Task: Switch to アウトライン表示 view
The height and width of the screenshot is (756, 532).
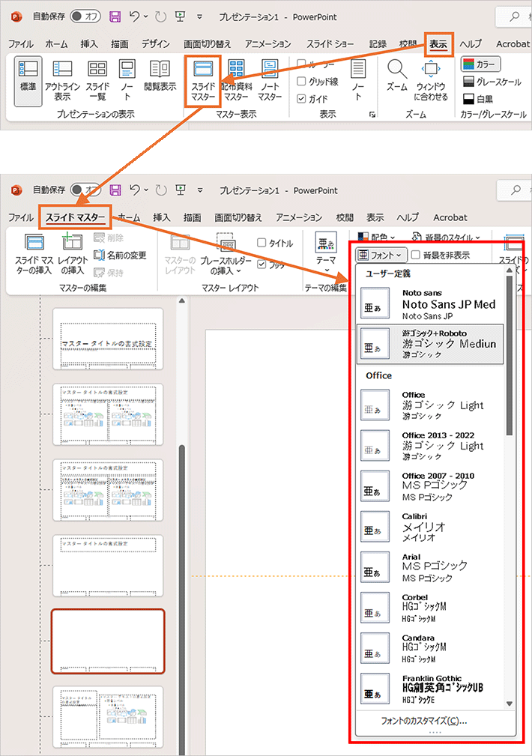Action: [x=62, y=80]
